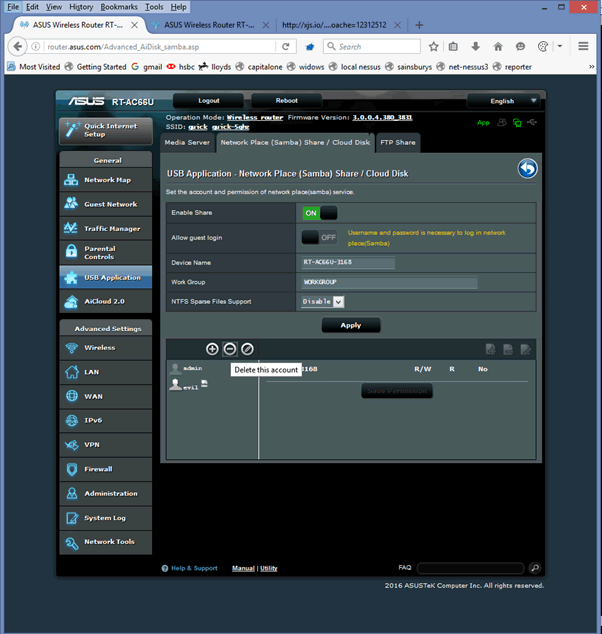
Task: Click the Work Group input field
Action: [389, 282]
